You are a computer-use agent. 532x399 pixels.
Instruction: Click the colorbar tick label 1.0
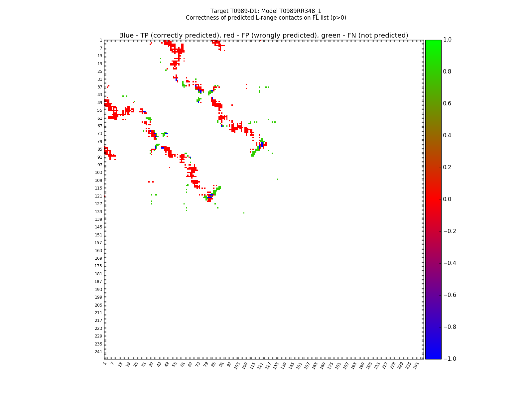(447, 40)
